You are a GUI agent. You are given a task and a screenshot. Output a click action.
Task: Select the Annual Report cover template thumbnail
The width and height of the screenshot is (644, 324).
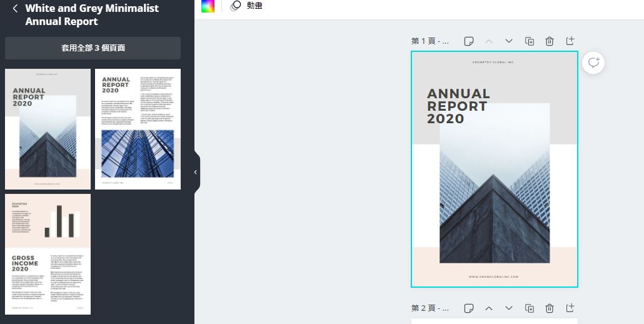(x=48, y=129)
